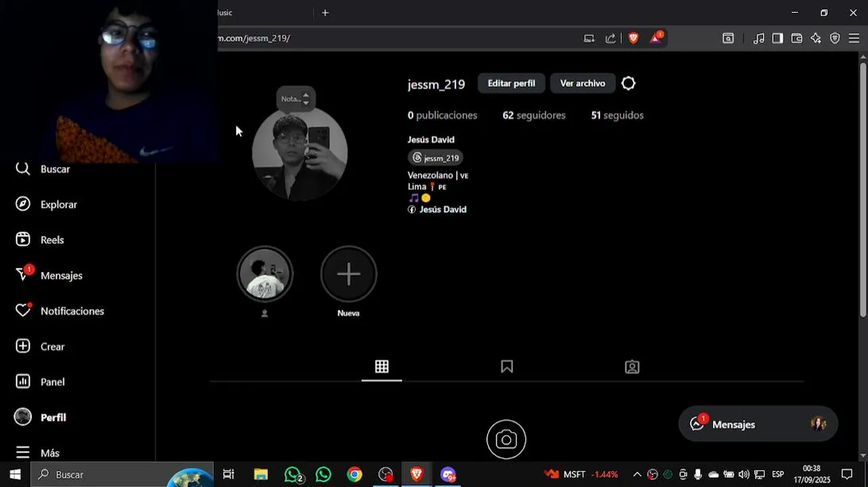Click the share page icon
This screenshot has height=487, width=868.
point(610,38)
